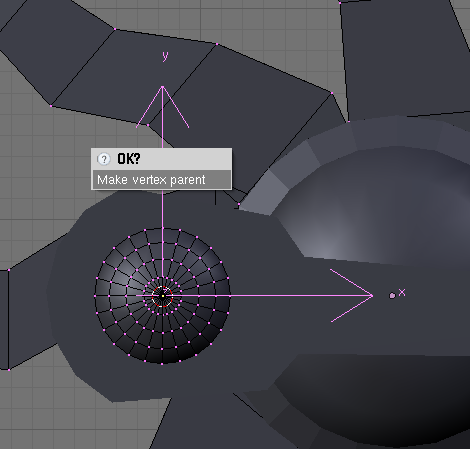Click the X axis arrow tip
The image size is (470, 449).
pos(372,295)
